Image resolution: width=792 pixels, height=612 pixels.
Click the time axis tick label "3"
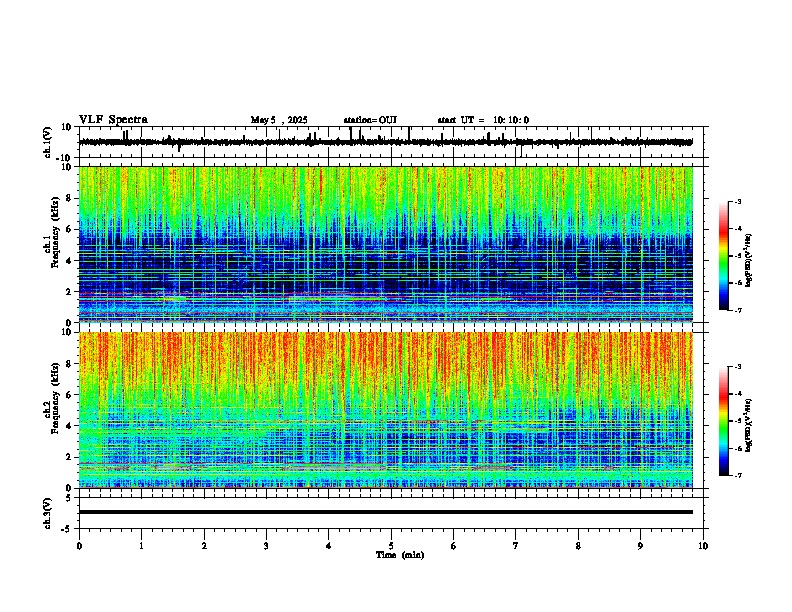coord(266,546)
